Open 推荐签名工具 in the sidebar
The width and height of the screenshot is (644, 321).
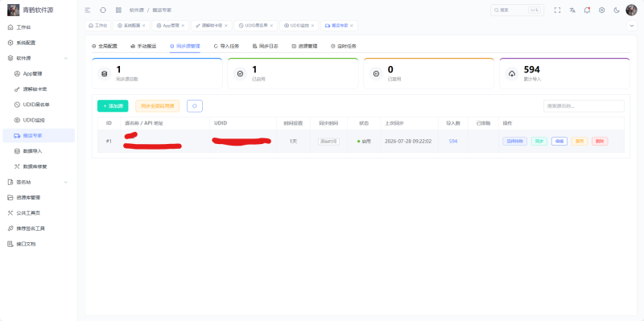(39, 228)
